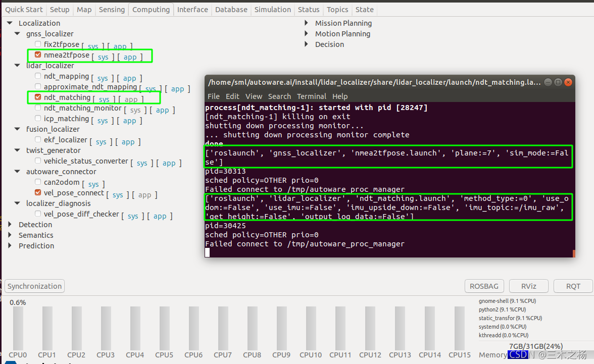Image resolution: width=594 pixels, height=364 pixels.
Task: Open the sys link for ndt_matching
Action: click(104, 99)
